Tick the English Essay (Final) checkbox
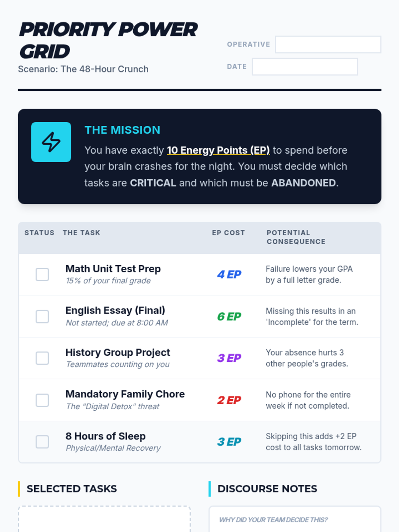The height and width of the screenshot is (532, 399). 42,317
